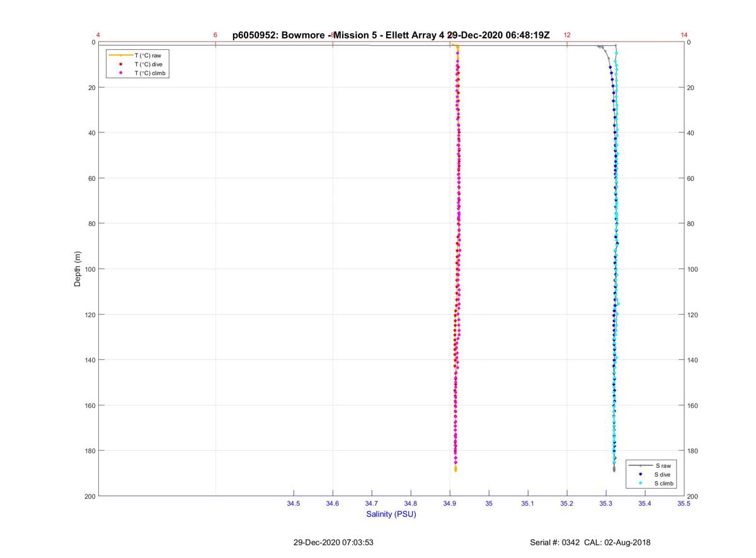Viewport: 756px width, 558px height.
Task: Click depth tick 200 on the right-hand axis
Action: (693, 497)
